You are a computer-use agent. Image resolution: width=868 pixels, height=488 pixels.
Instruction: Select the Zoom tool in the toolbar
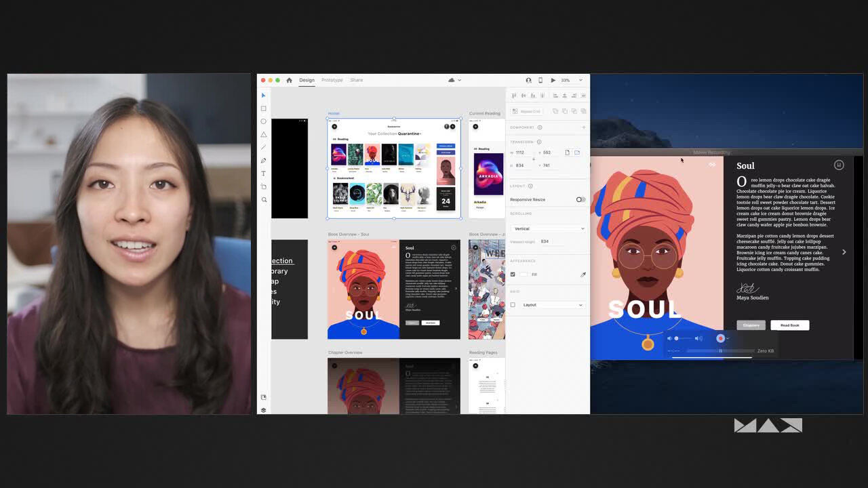[x=264, y=199]
